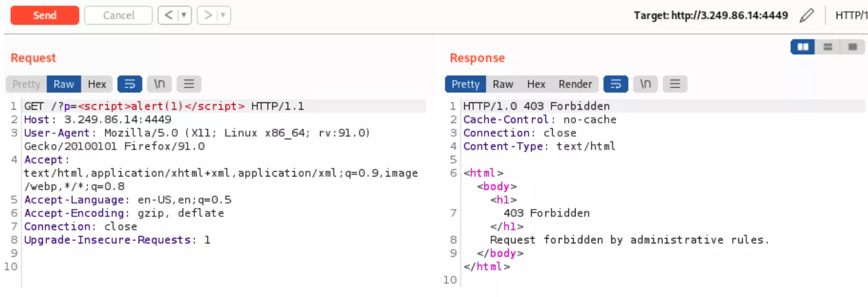Select top-bottom split layout icon
Viewport: 868px width, 297px height.
tap(828, 46)
